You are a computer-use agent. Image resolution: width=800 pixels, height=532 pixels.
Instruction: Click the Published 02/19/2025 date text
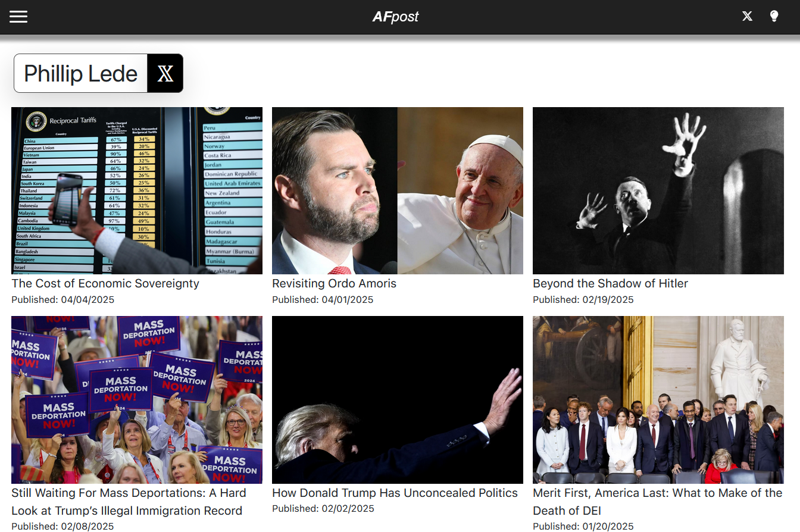click(x=583, y=300)
